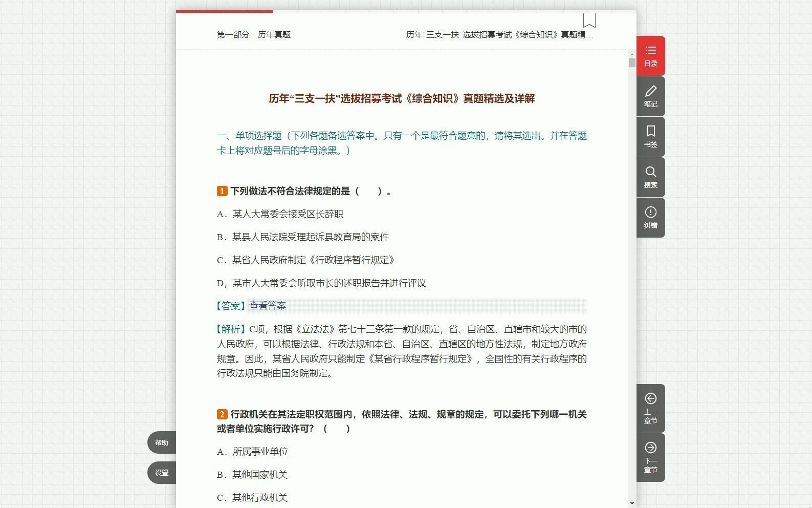Image resolution: width=812 pixels, height=508 pixels.
Task: Click the header text 第一部分 历年真题
Action: pos(254,34)
